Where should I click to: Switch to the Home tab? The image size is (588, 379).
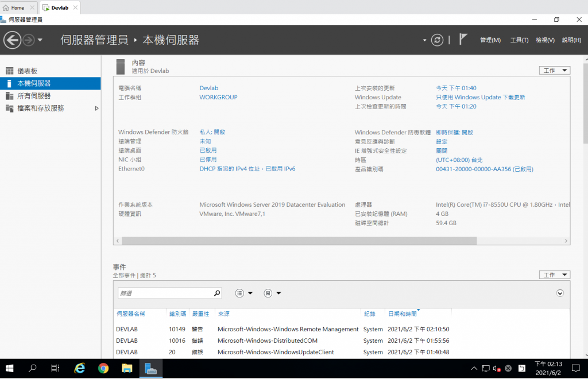tap(18, 7)
